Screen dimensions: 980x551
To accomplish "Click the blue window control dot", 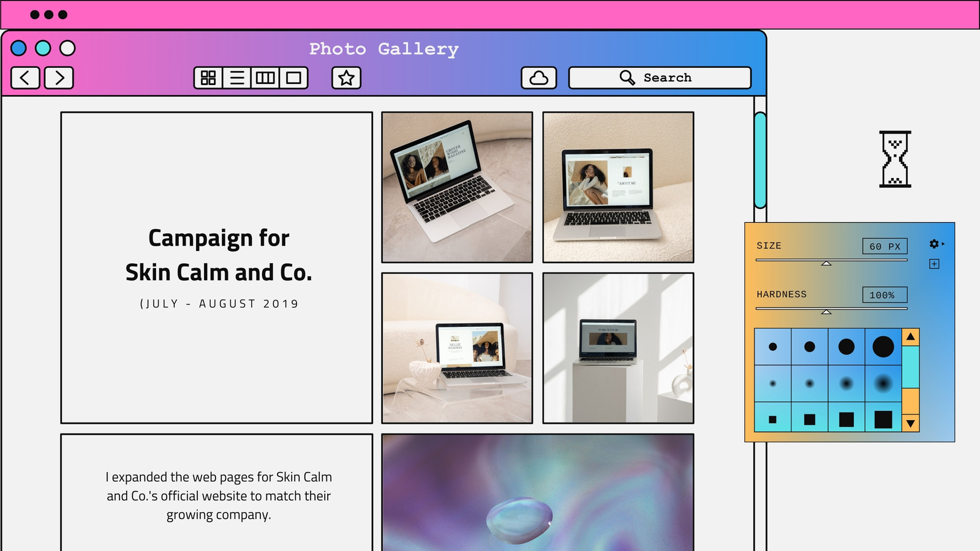I will point(19,48).
